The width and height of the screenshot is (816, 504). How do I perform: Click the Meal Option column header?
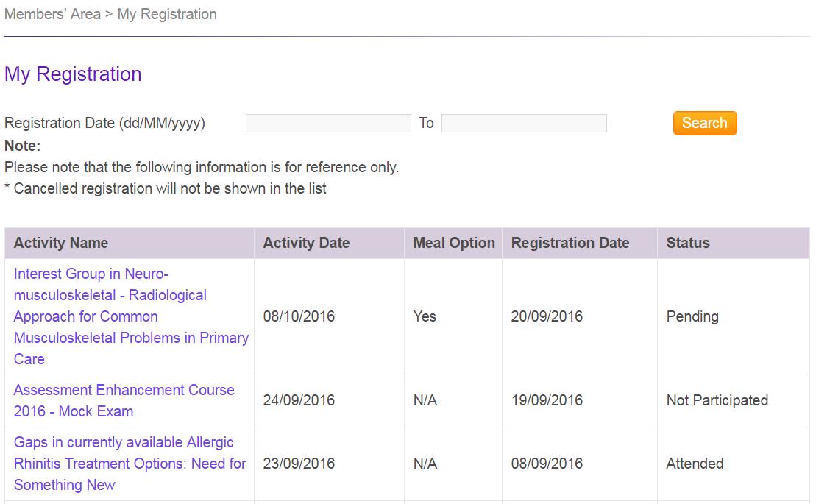pos(454,243)
